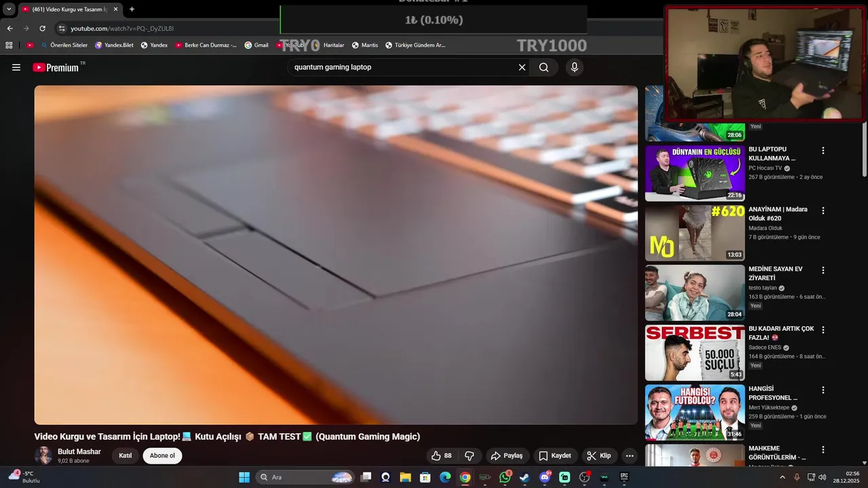Open MEDİNE SAYAN EV ZİYARETİ title
This screenshot has width=868, height=488.
click(x=776, y=273)
